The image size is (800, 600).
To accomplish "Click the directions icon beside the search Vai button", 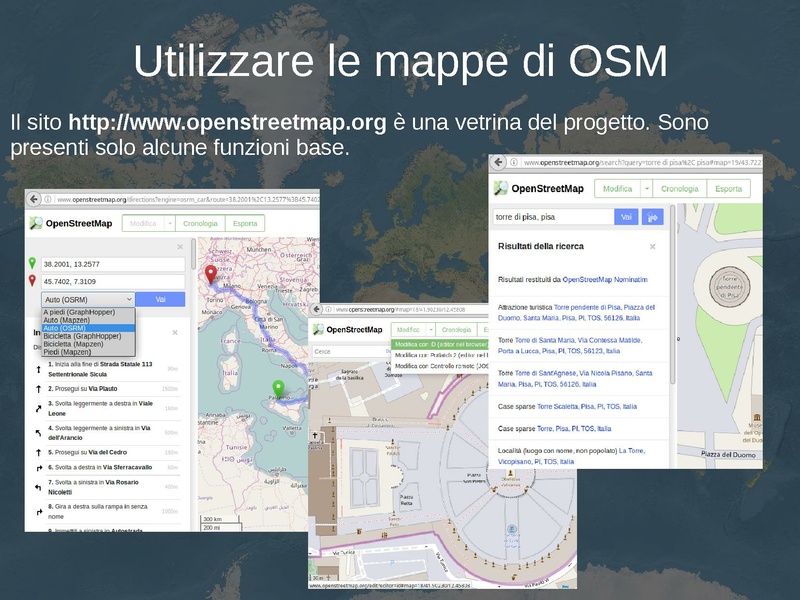I will tap(652, 216).
